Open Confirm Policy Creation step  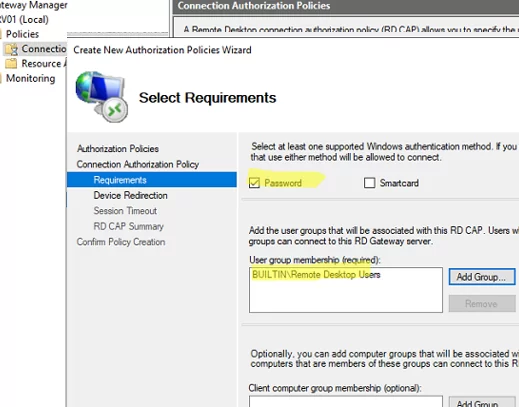pyautogui.click(x=121, y=242)
